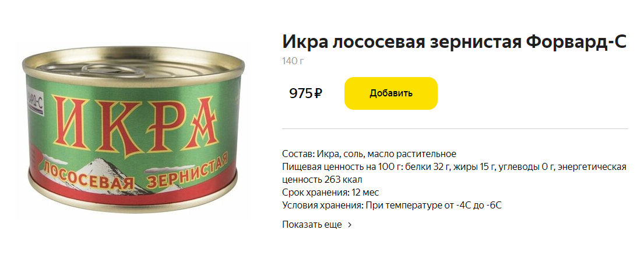The image size is (644, 254).
Task: Click the partial Форвард-С logo on can
Action: click(x=35, y=105)
